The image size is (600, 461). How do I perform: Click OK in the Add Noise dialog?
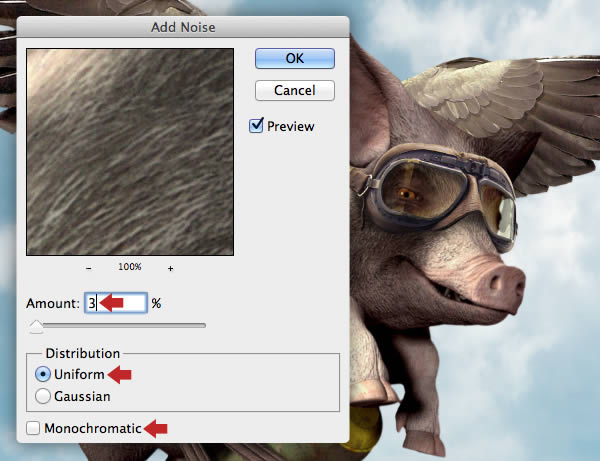(x=295, y=59)
